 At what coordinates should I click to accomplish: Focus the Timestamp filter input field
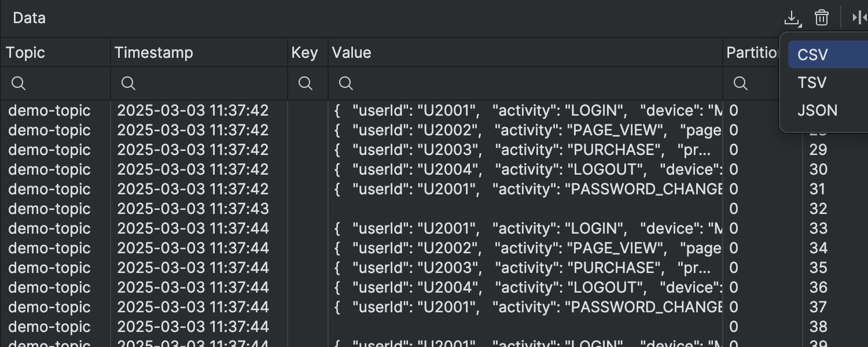click(x=208, y=84)
